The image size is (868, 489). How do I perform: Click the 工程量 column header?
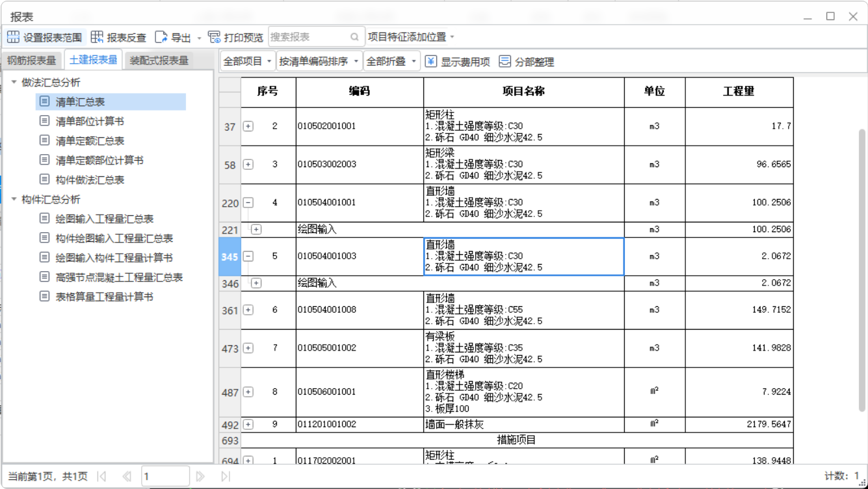point(739,92)
